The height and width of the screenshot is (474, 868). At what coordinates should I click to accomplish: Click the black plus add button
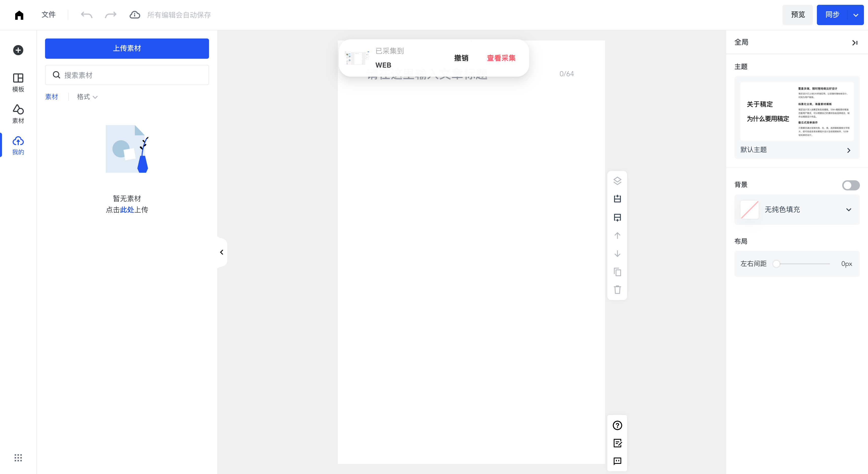(x=18, y=50)
